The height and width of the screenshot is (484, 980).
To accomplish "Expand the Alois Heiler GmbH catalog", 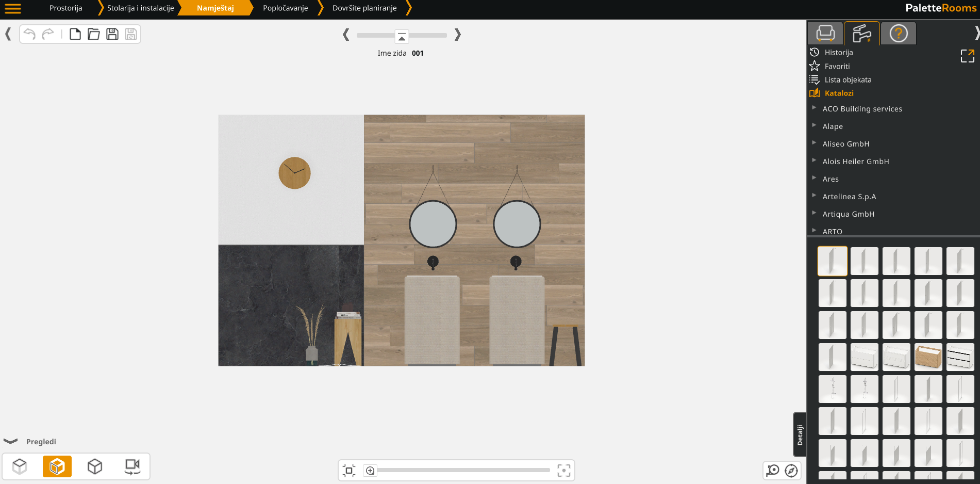I will [855, 162].
